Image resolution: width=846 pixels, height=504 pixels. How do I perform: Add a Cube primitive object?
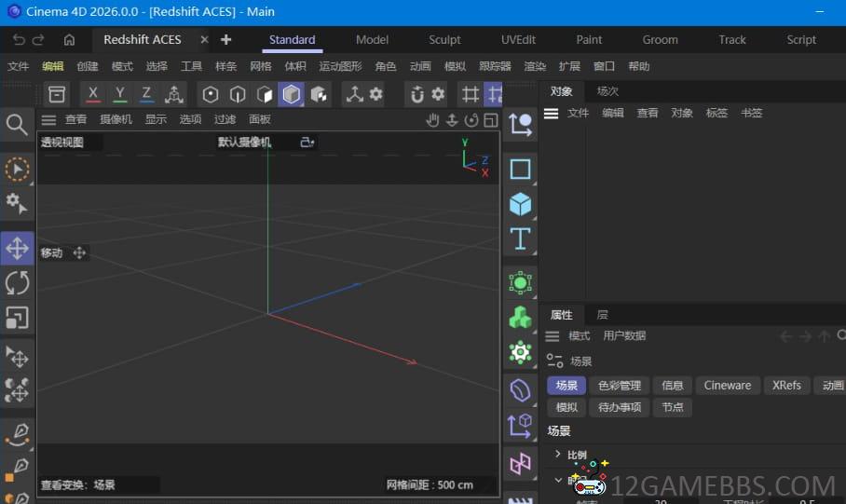pyautogui.click(x=520, y=204)
